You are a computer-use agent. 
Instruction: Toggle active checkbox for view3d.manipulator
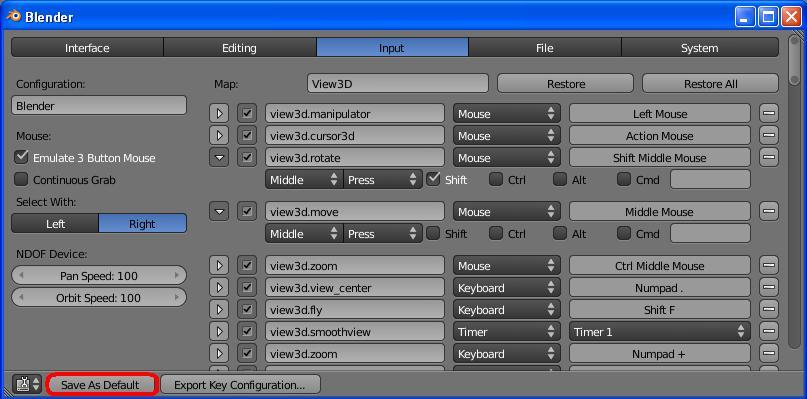click(x=247, y=113)
